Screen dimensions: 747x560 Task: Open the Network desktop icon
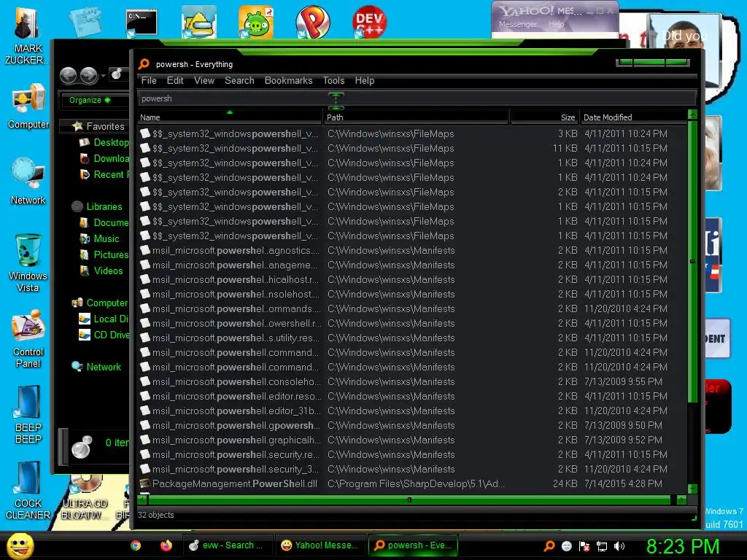point(28,181)
